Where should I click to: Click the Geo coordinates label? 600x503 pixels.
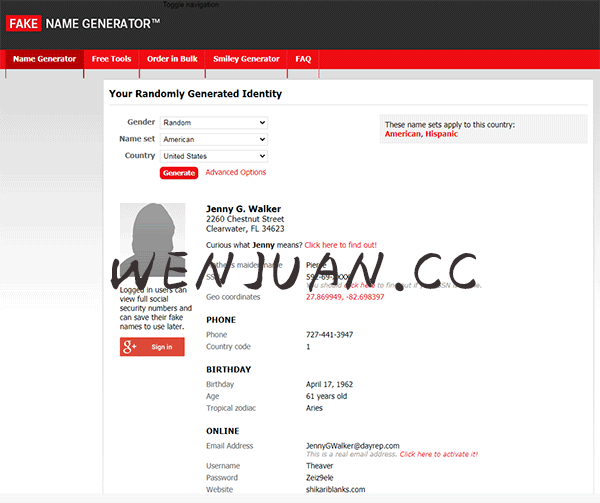233,297
